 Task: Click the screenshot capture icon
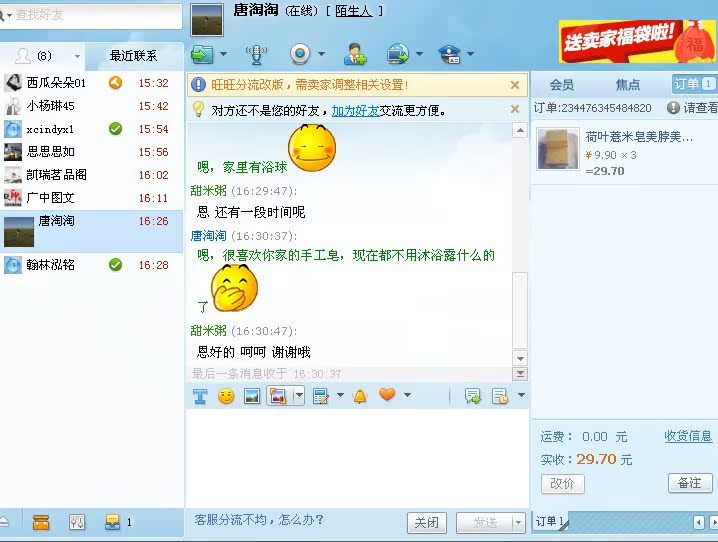pos(278,396)
